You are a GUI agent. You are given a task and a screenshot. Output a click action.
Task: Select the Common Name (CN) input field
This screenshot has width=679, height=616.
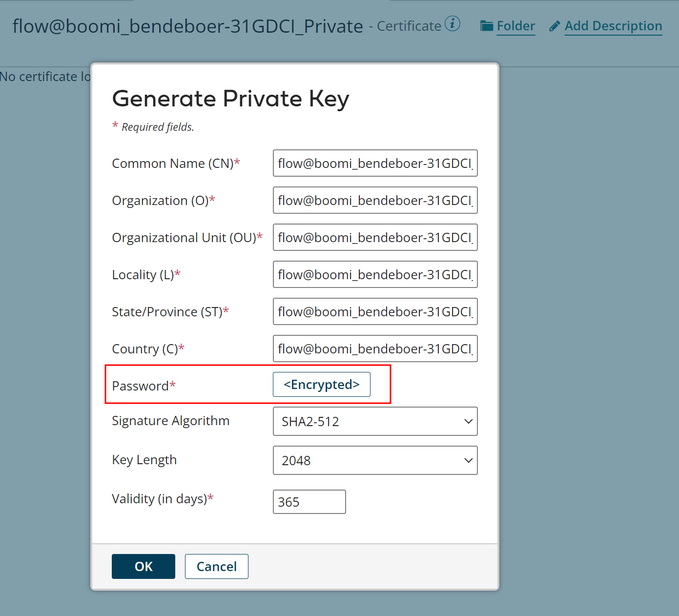click(x=375, y=163)
